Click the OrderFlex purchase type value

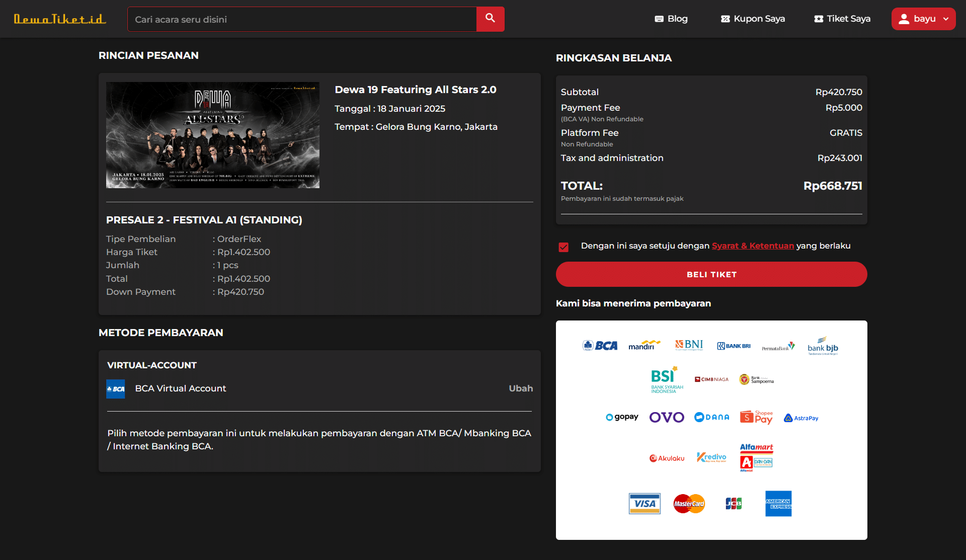(x=239, y=239)
